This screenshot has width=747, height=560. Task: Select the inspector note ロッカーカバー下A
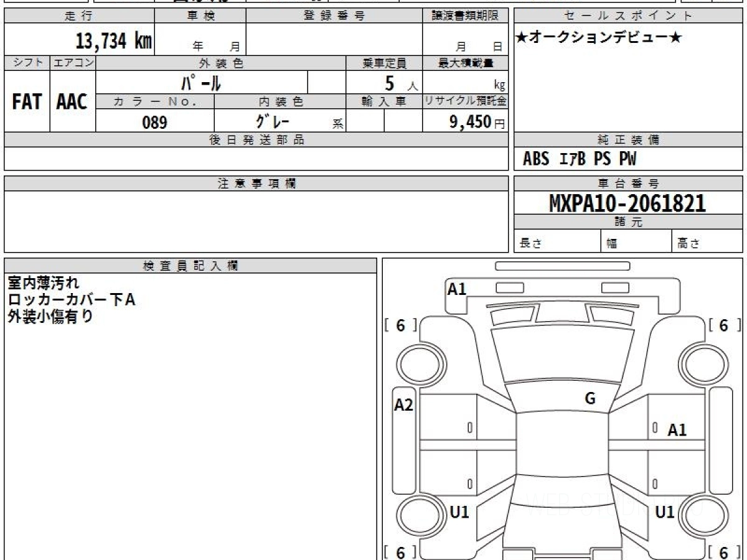click(72, 300)
